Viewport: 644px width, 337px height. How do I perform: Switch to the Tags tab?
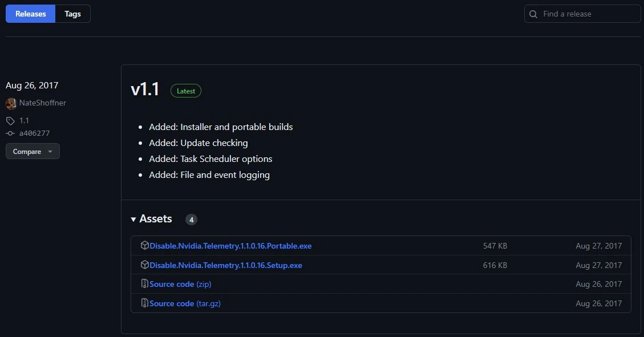(x=72, y=14)
